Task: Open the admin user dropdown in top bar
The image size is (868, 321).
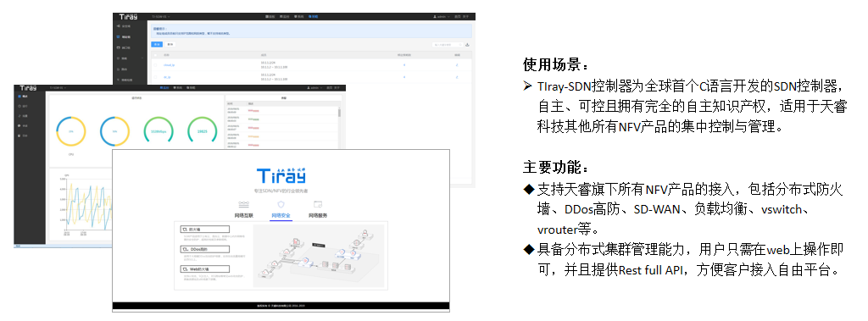Action: tap(441, 17)
